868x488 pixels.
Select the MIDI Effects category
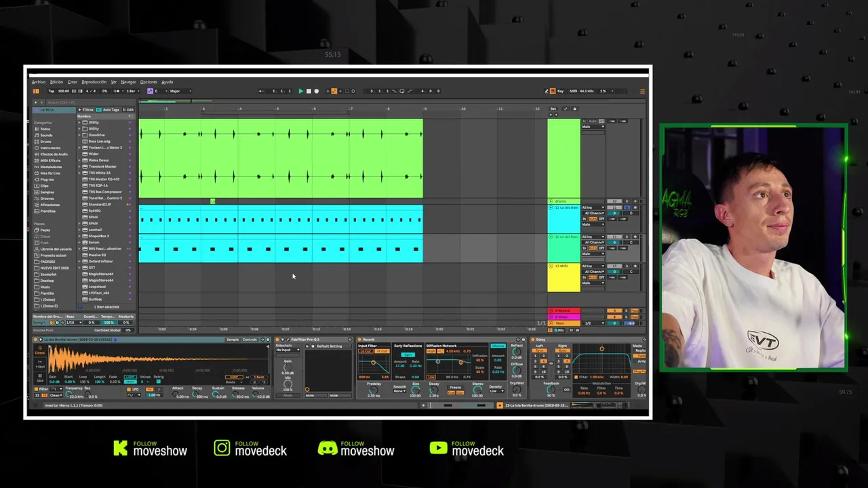(50, 161)
